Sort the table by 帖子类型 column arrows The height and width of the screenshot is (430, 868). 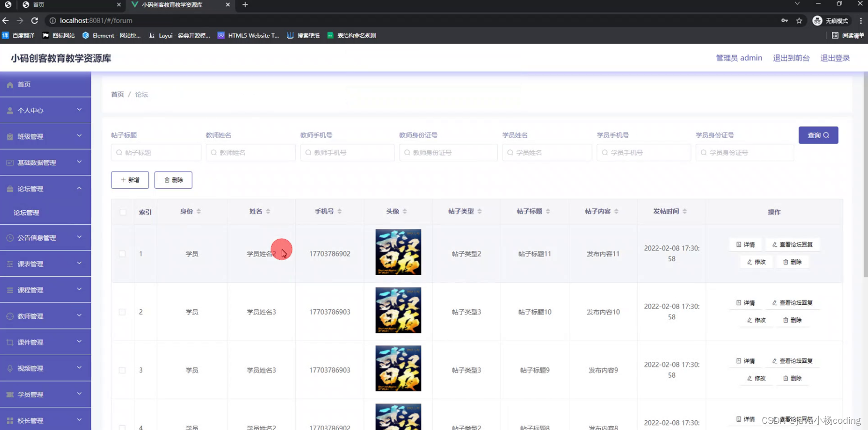point(479,211)
